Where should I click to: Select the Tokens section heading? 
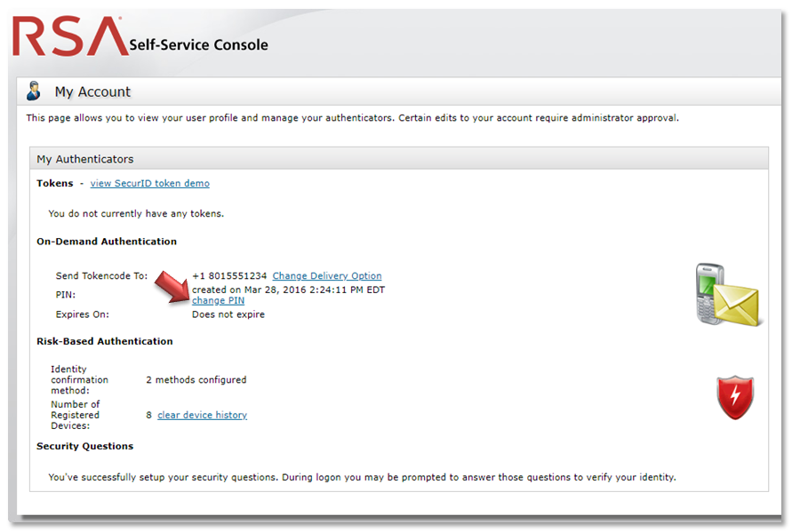(54, 183)
